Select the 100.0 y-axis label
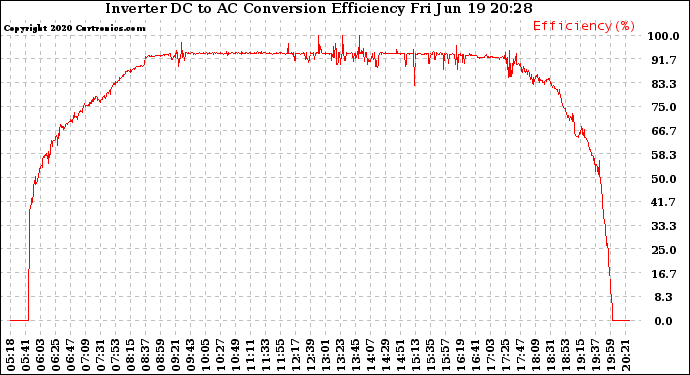 coord(663,36)
